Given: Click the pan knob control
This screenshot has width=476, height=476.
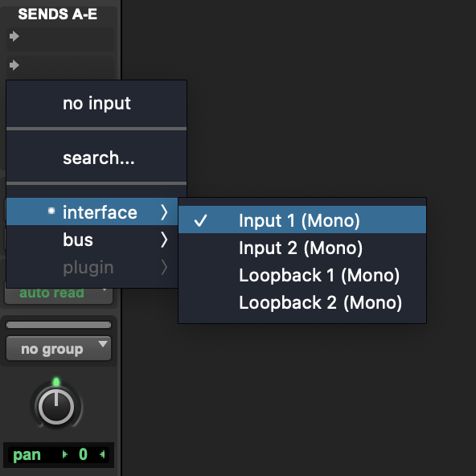Looking at the screenshot, I should 55,406.
